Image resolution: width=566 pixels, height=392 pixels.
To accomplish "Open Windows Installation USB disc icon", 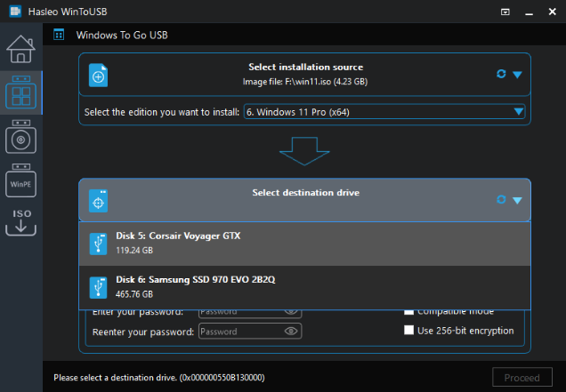I will 20,138.
